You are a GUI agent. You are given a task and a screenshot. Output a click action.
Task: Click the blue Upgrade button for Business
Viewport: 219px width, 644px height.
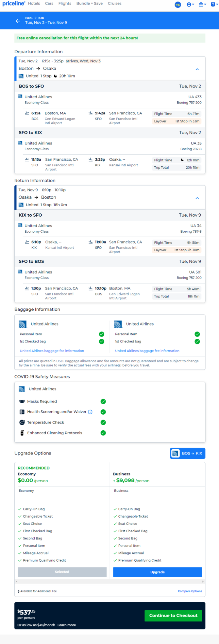click(157, 572)
